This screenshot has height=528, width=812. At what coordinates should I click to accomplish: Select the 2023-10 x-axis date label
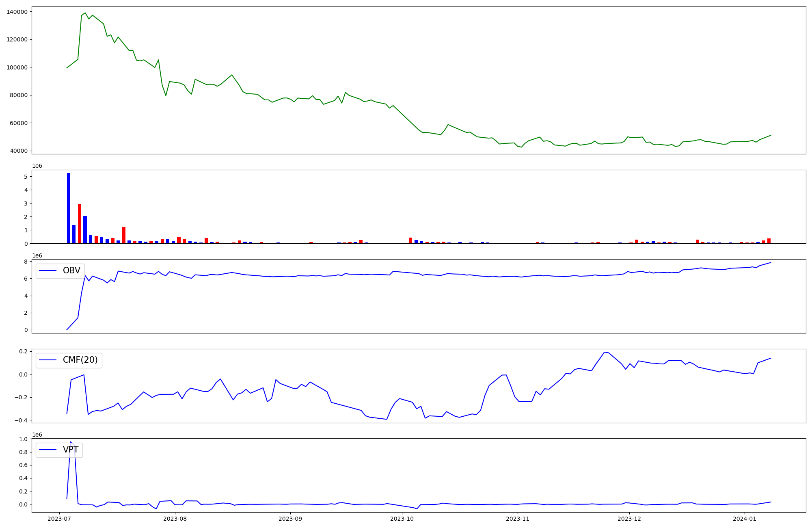click(x=402, y=519)
